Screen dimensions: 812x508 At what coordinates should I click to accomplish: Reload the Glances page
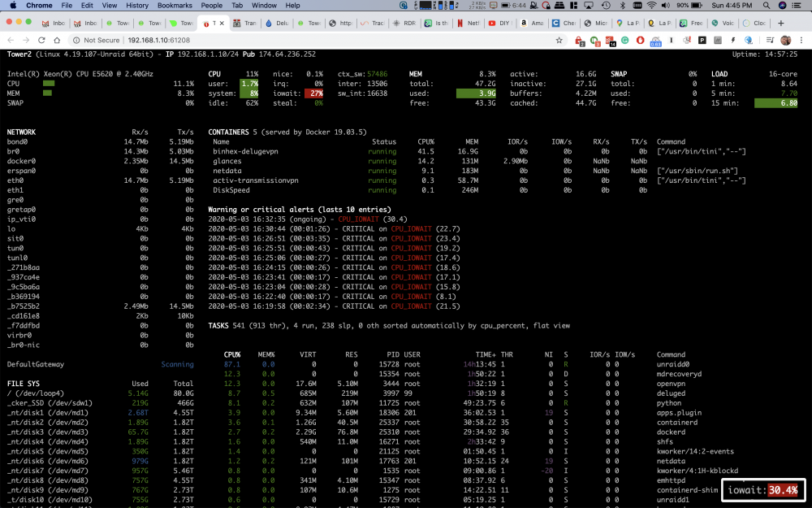pos(41,40)
